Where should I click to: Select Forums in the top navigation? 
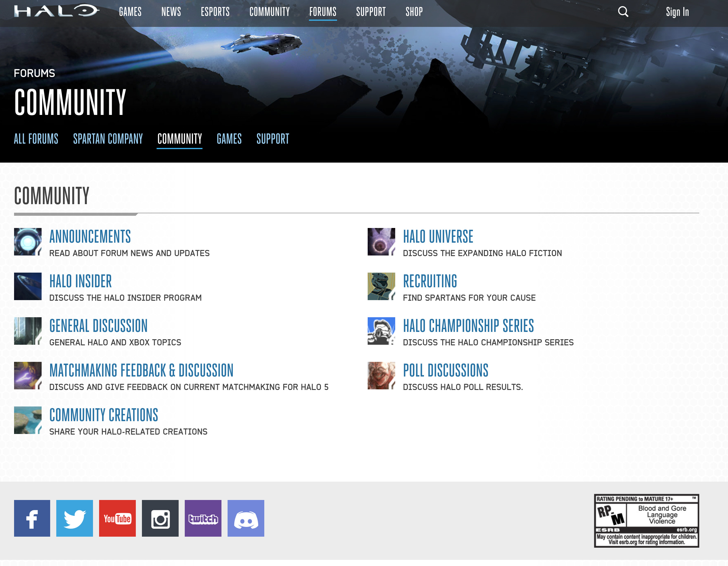[323, 12]
